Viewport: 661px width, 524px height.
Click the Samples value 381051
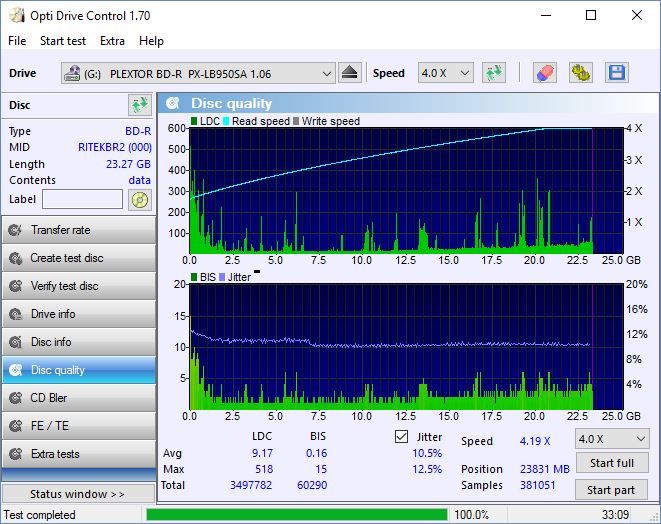coord(537,485)
